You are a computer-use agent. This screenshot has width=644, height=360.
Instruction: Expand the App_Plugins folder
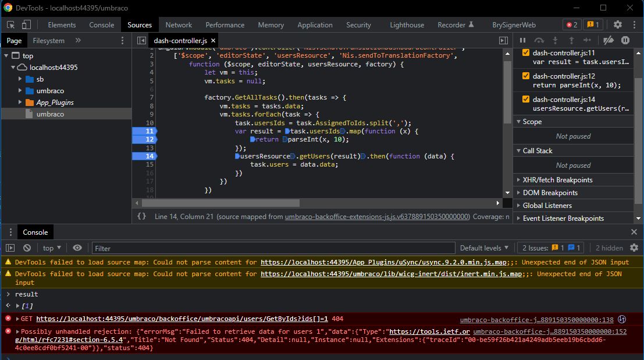pyautogui.click(x=20, y=102)
